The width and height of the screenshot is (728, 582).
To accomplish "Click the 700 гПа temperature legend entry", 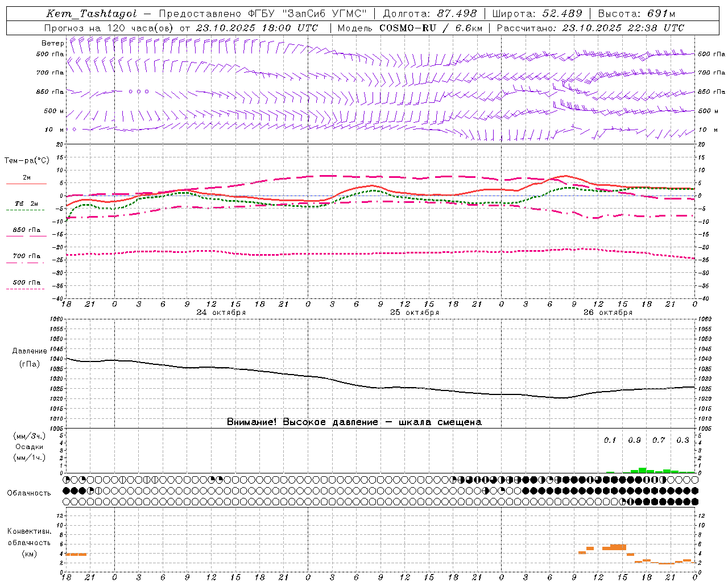I will click(27, 256).
